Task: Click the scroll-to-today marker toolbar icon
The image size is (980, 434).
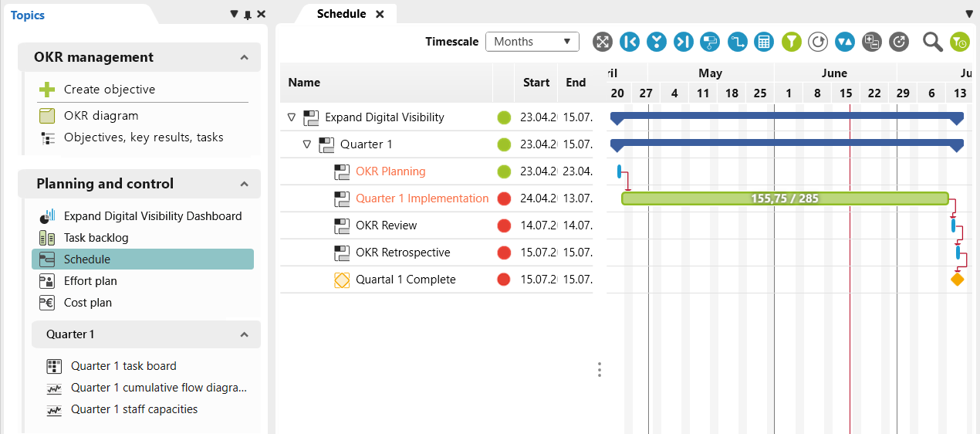Action: pos(657,42)
